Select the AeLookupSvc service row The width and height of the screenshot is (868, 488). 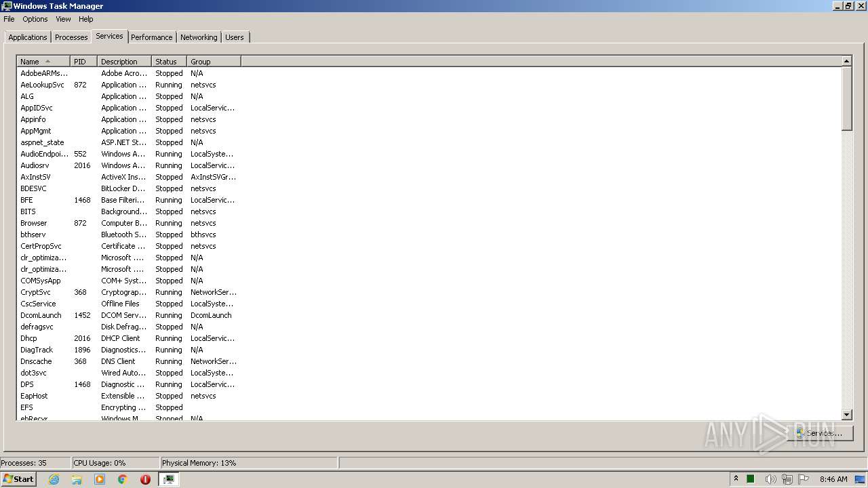129,85
